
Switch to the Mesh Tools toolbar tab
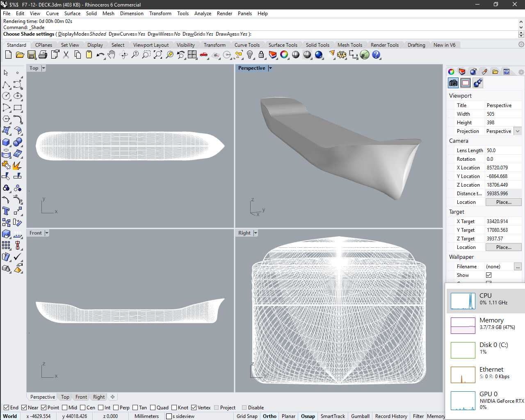pos(349,45)
